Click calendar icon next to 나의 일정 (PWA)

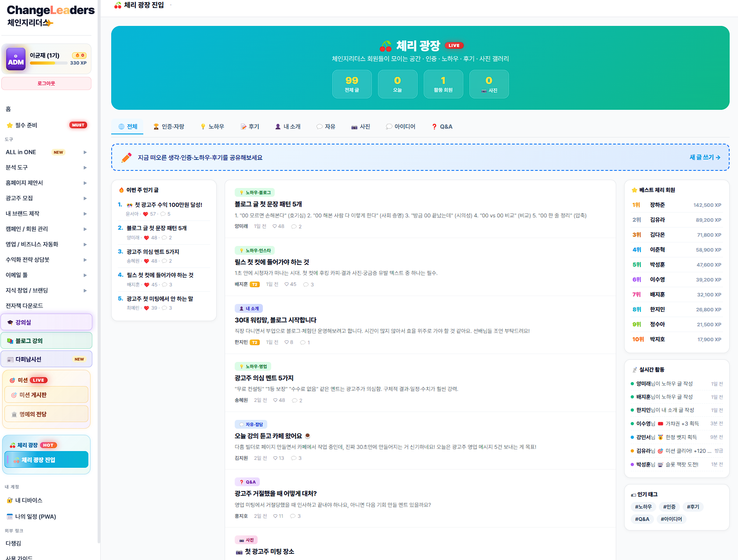coord(10,517)
